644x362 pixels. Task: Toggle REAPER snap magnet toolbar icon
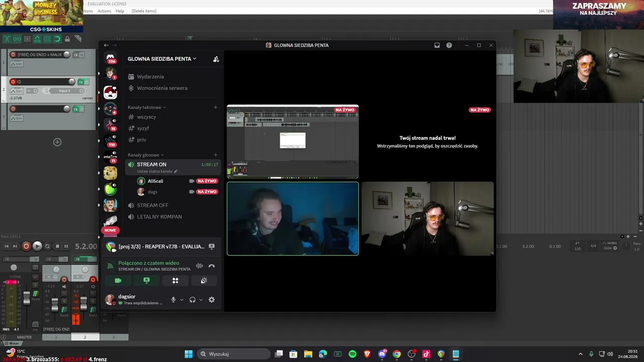click(57, 39)
